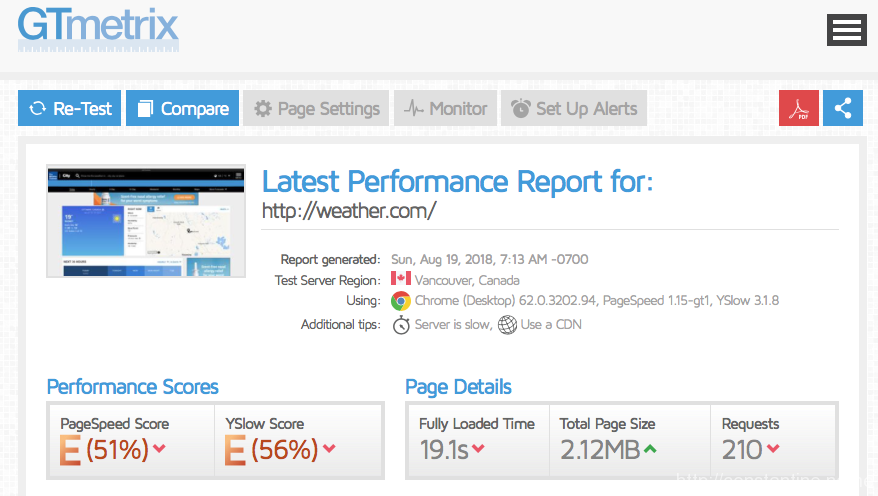Viewport: 878px width, 496px height.
Task: Click the 2.12MB total page size value
Action: (600, 450)
